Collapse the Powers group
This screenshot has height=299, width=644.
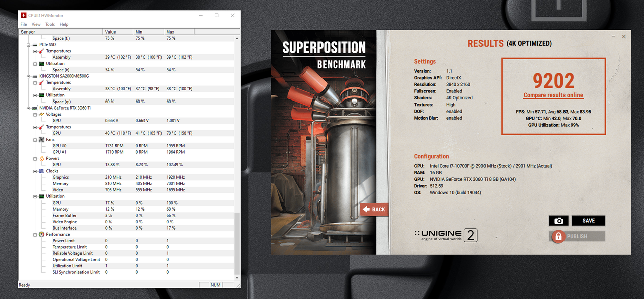tap(35, 159)
